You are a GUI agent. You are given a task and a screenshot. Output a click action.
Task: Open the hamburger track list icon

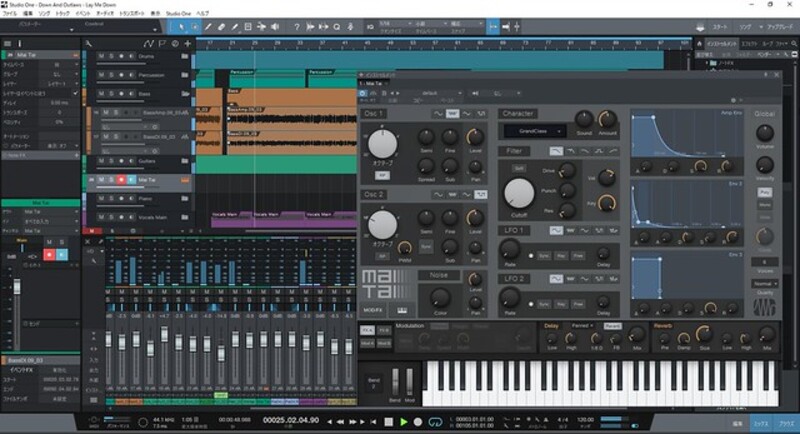pos(8,44)
